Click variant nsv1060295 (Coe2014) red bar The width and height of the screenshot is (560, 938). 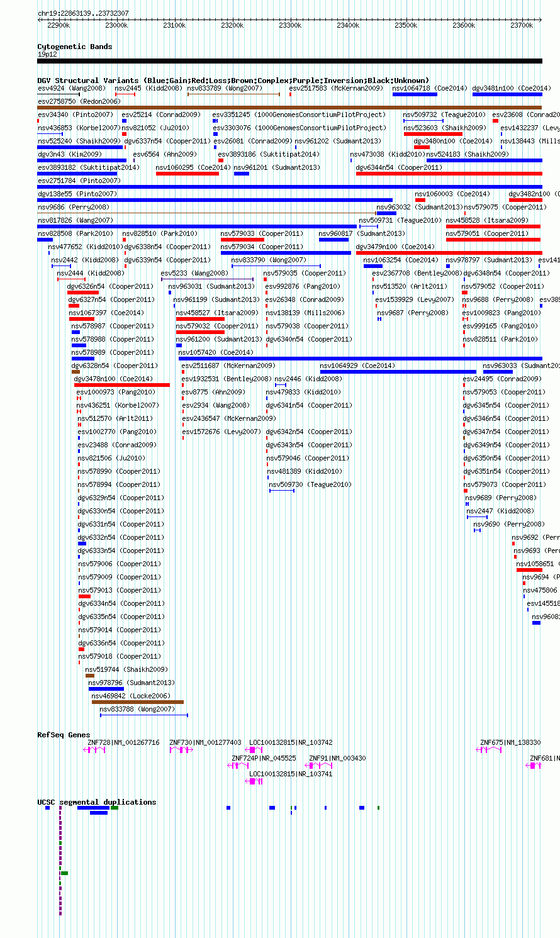188,174
